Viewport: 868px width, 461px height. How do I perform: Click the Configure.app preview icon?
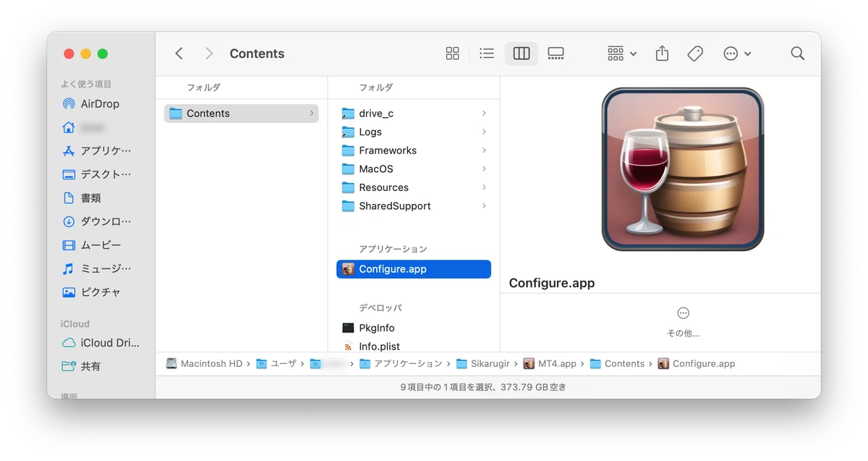(683, 169)
